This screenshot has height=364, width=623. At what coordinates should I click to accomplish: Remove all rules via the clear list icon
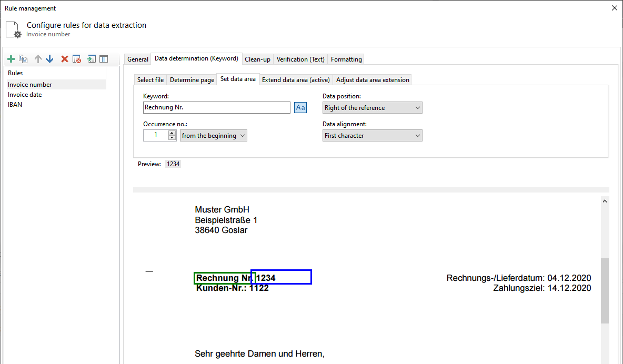coord(76,59)
